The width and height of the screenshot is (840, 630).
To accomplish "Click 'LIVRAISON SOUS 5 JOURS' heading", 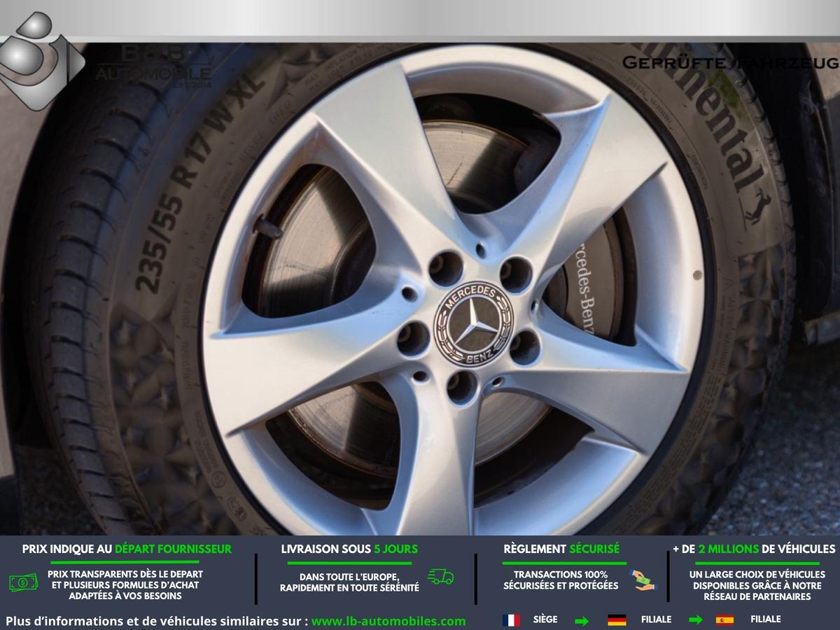I will (x=349, y=549).
